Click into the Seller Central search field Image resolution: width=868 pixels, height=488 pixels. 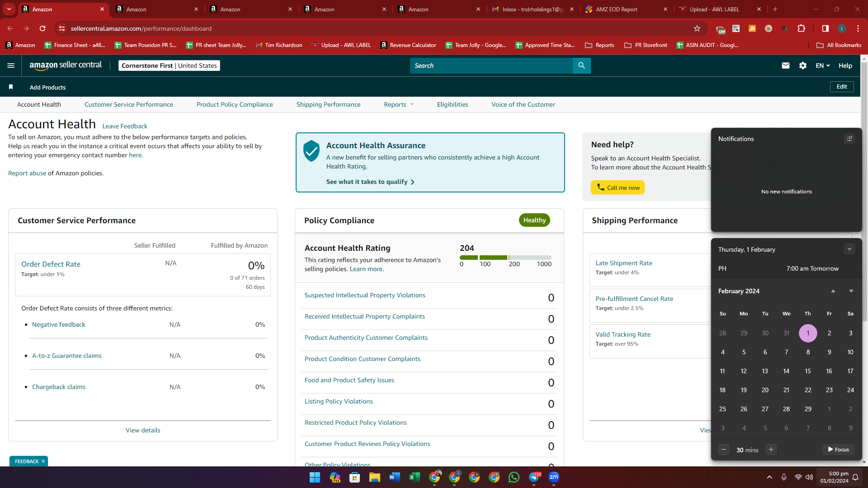491,66
